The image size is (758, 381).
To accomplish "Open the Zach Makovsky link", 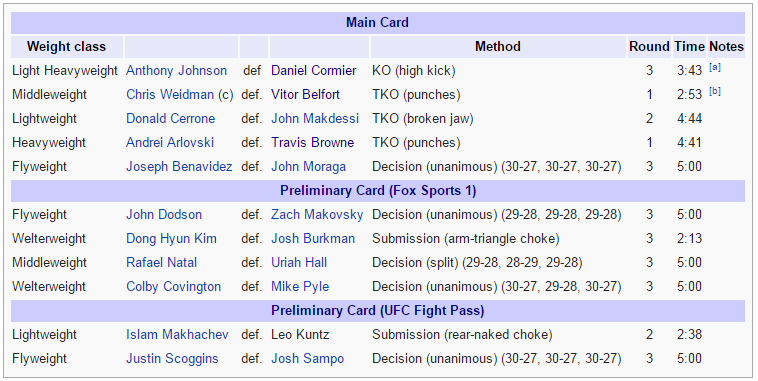I will click(317, 215).
